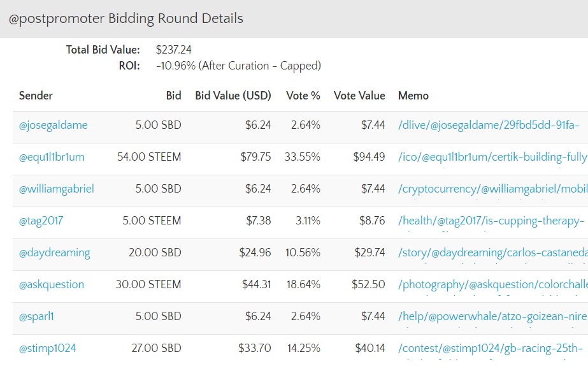Open the /story/@daydreaming memo link

coord(492,253)
